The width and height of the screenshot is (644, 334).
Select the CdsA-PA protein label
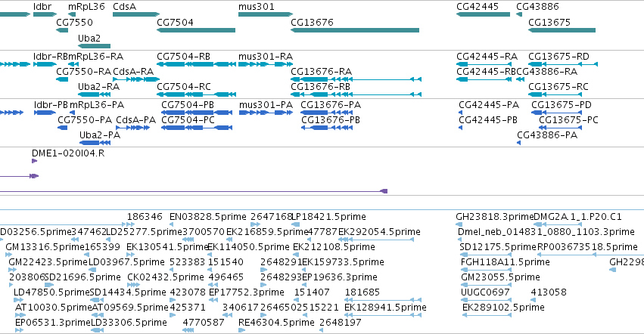[136, 120]
